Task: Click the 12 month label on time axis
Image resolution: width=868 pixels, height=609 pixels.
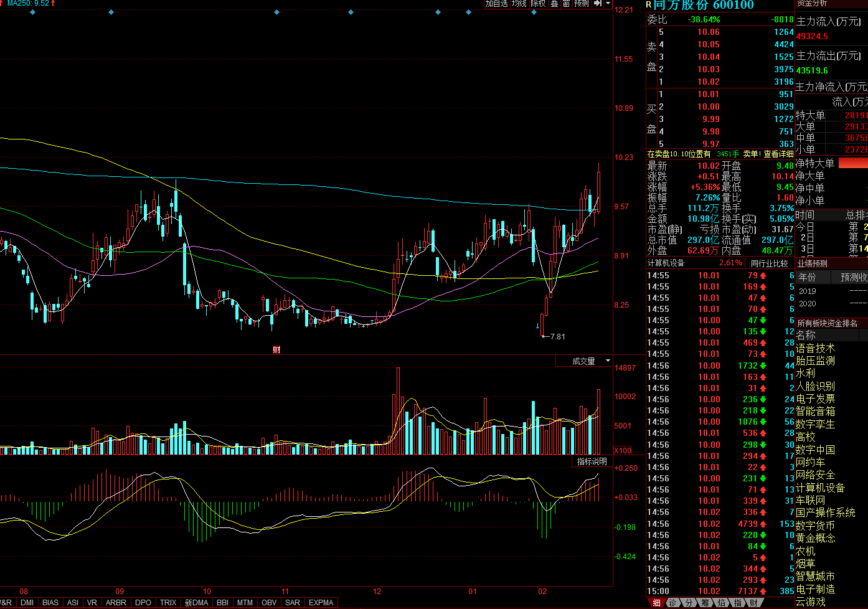Action: tap(377, 592)
